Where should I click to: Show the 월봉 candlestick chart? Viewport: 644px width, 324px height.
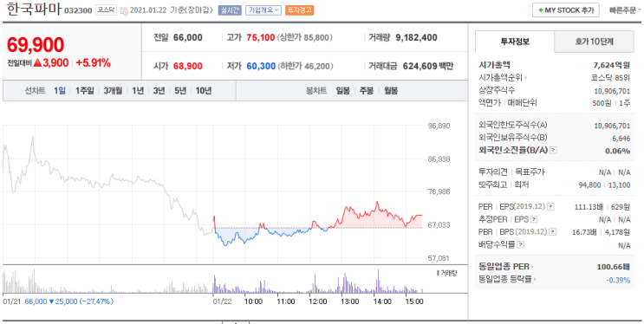[391, 91]
